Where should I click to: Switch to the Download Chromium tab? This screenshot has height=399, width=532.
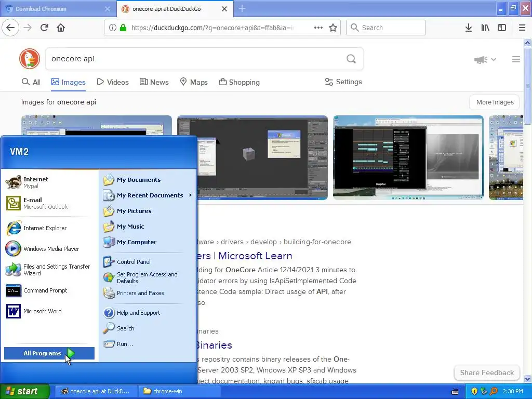click(x=58, y=9)
